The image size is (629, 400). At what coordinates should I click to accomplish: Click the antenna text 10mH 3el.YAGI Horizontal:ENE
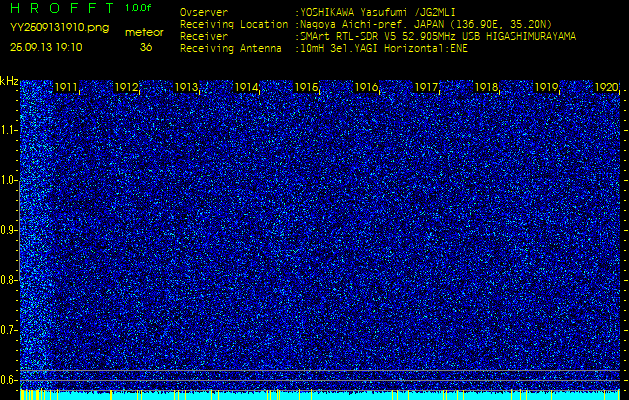[383, 49]
